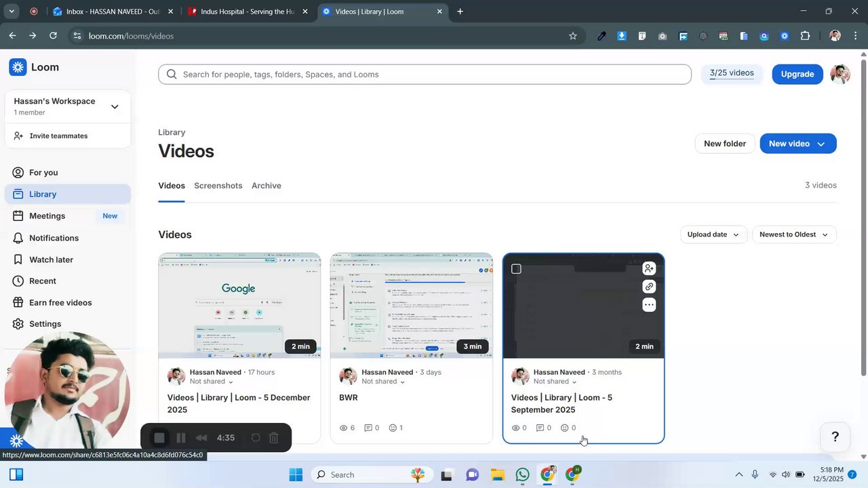Screen dimensions: 868x488
Task: Select the Videos tab
Action: [172, 186]
